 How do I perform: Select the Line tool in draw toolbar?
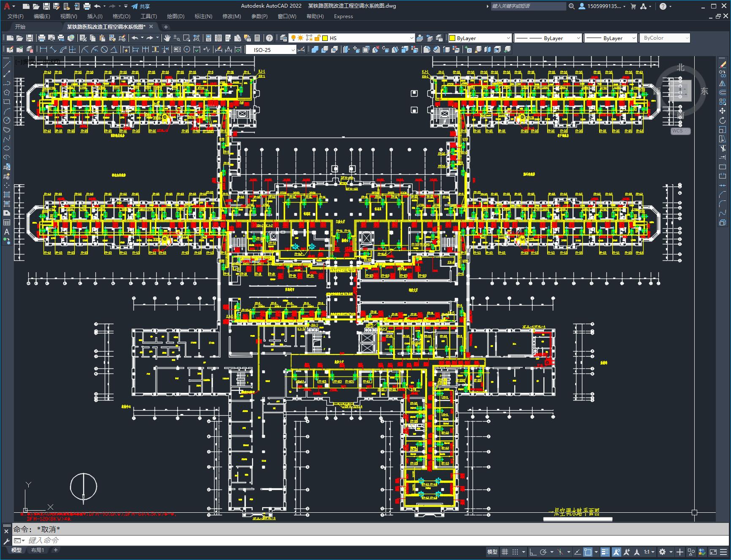[x=7, y=65]
